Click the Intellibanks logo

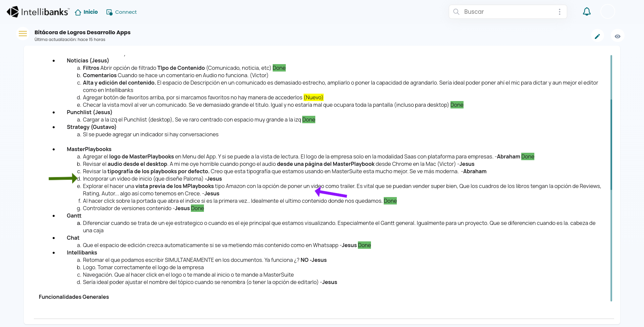pyautogui.click(x=38, y=12)
